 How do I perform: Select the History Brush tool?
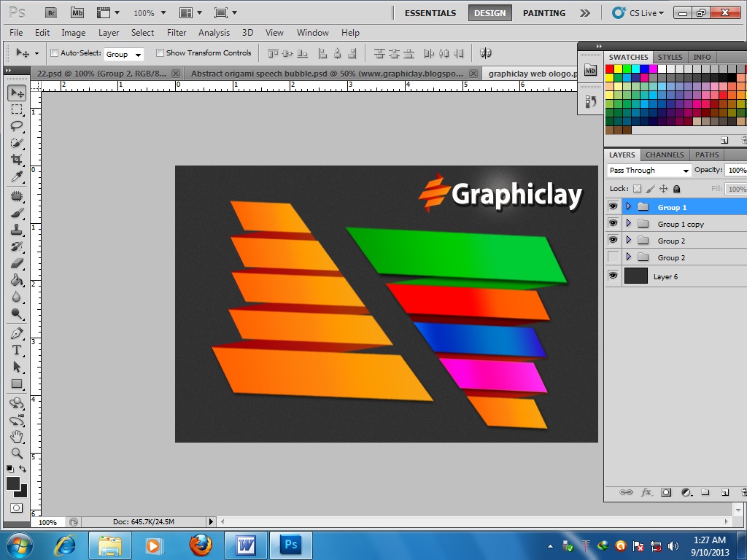tap(17, 246)
